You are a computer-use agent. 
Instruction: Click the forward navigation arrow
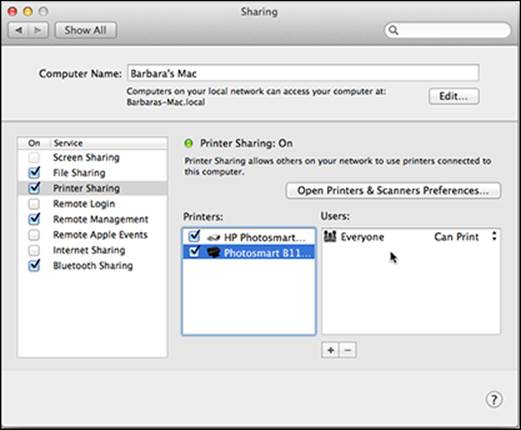coord(38,30)
